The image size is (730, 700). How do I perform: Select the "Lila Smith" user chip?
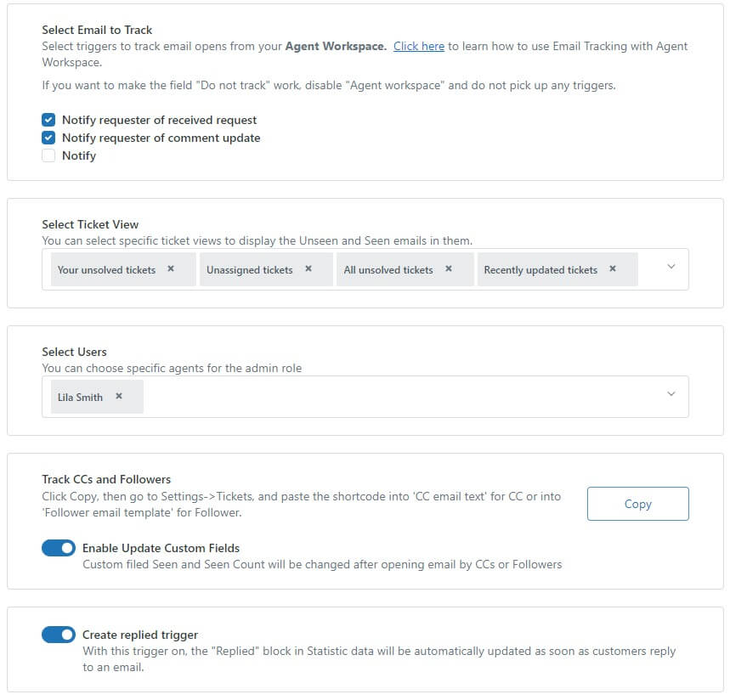[80, 396]
